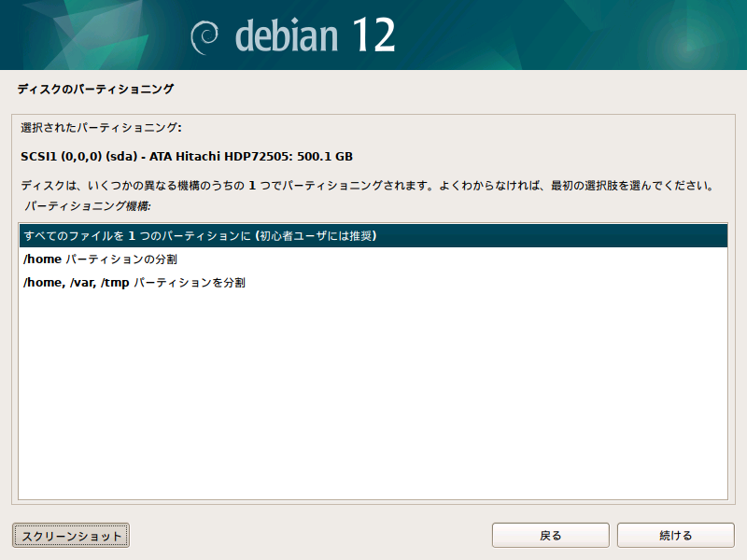Click the 初心者ユーザには推奨 recommendation text
This screenshot has height=560, width=747.
(x=316, y=236)
